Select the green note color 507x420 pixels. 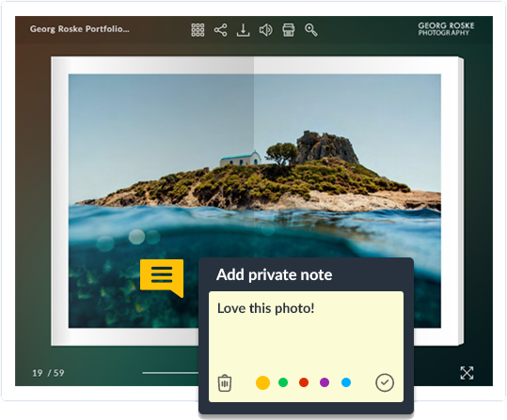pyautogui.click(x=283, y=382)
